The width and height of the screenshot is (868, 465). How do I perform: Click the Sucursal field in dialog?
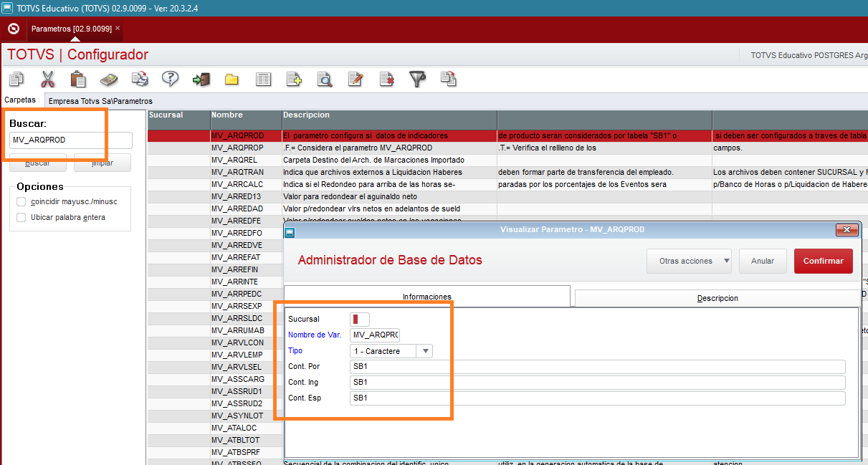coord(360,319)
